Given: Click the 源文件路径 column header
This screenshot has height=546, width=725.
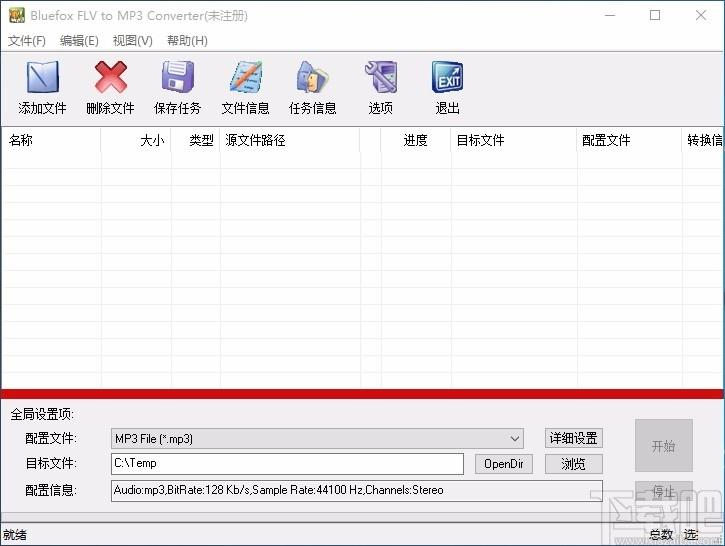Looking at the screenshot, I should [290, 140].
